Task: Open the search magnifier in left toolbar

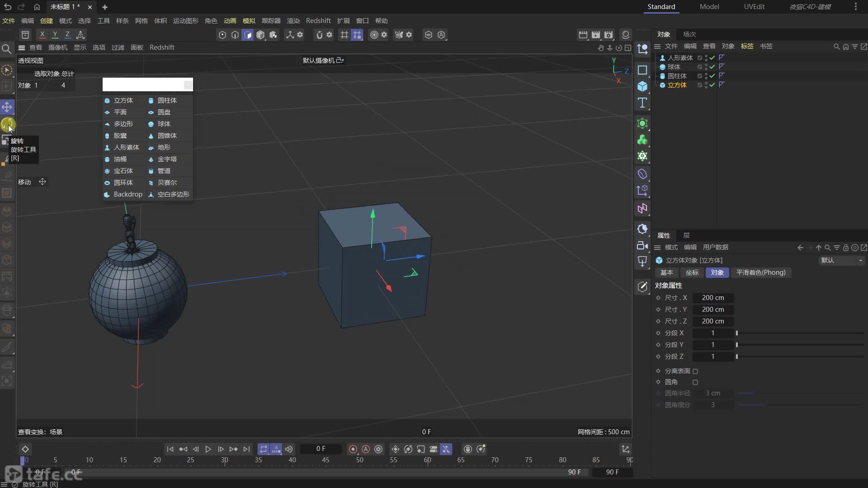Action: click(6, 49)
